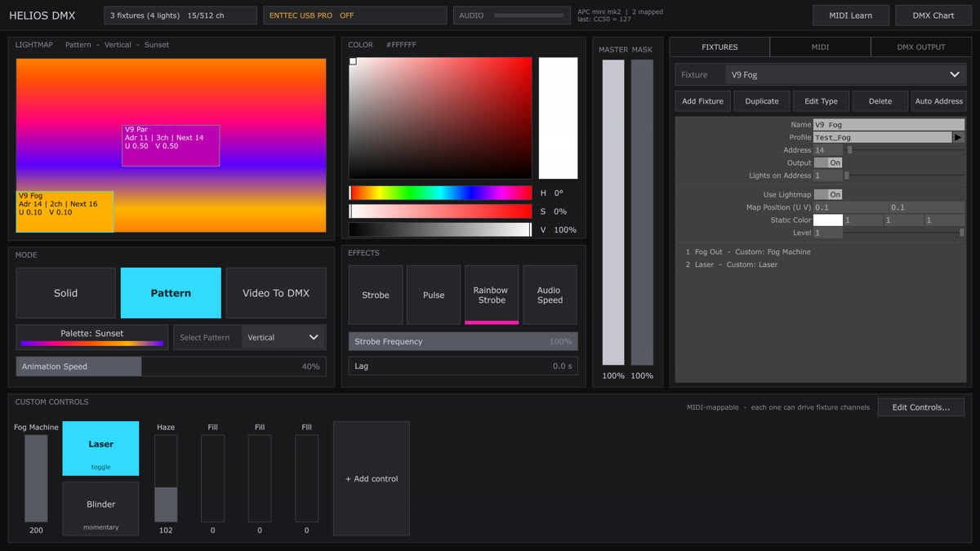
Task: Click Auto Address button
Action: 938,101
